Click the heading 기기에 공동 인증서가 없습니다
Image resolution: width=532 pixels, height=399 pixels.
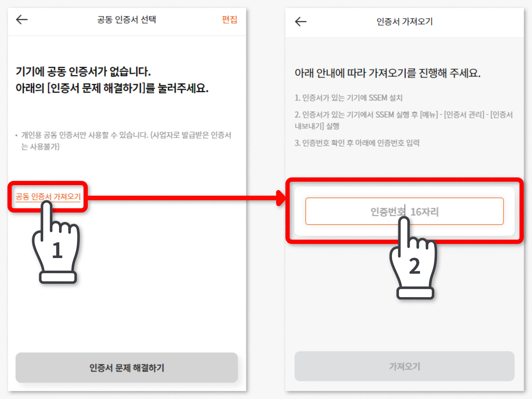pos(83,72)
